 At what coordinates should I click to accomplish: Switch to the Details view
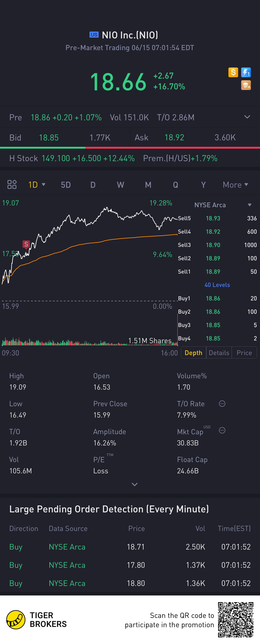(x=219, y=352)
